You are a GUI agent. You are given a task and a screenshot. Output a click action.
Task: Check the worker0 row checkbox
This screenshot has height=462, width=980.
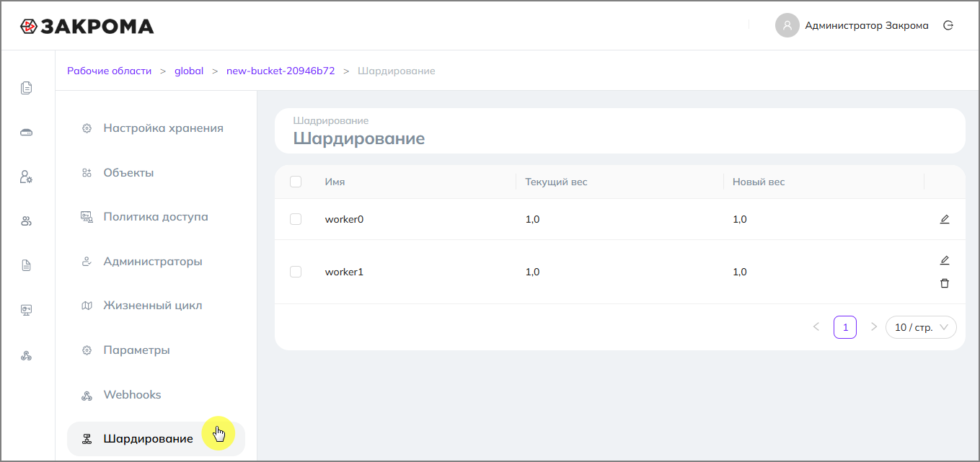pos(296,219)
